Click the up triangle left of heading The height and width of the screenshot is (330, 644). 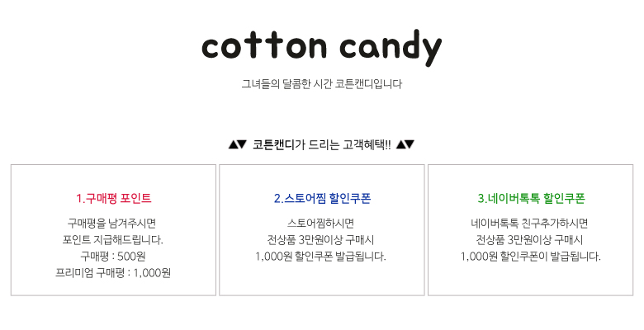click(233, 144)
